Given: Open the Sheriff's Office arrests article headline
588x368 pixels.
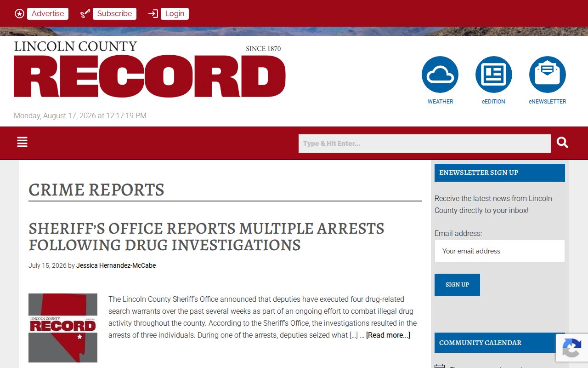Looking at the screenshot, I should pos(206,236).
